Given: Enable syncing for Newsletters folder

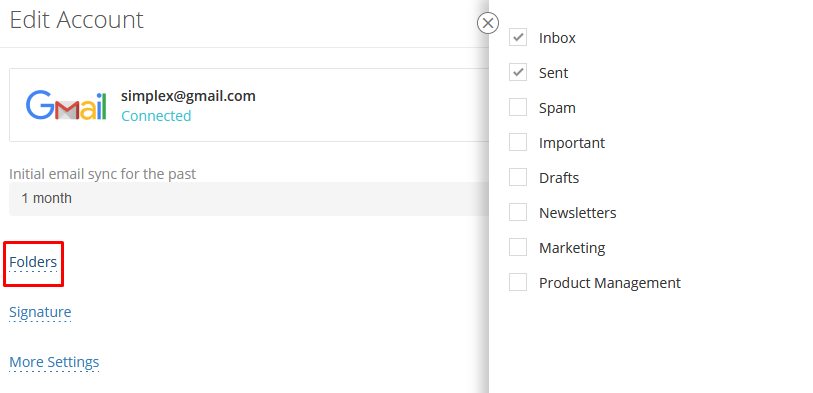Looking at the screenshot, I should click(518, 212).
